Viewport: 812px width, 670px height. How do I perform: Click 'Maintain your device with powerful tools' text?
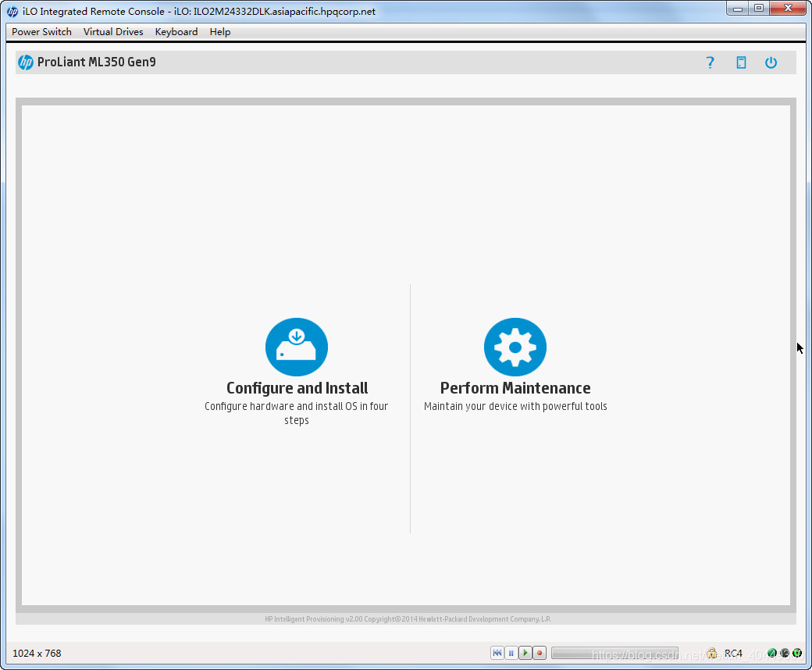515,407
